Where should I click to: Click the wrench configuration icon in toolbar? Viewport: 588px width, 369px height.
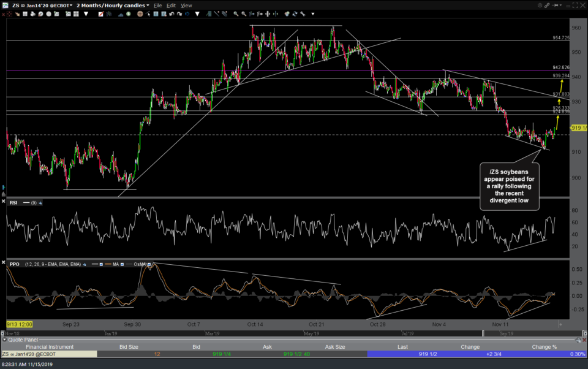[x=304, y=13]
